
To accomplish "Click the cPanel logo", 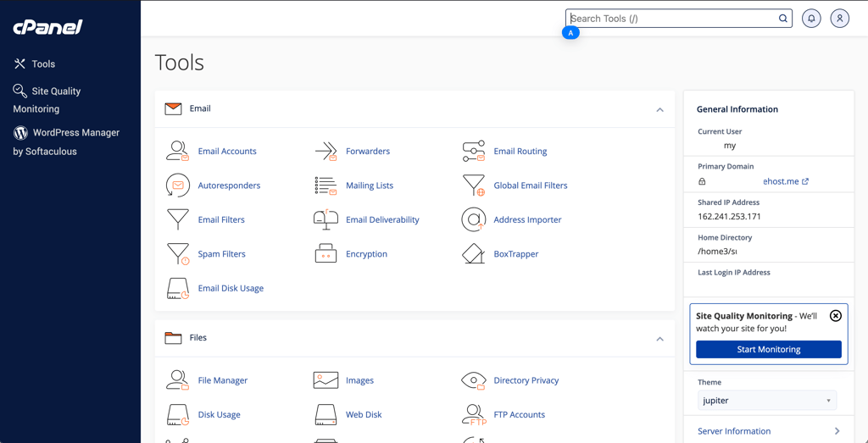I will 47,26.
